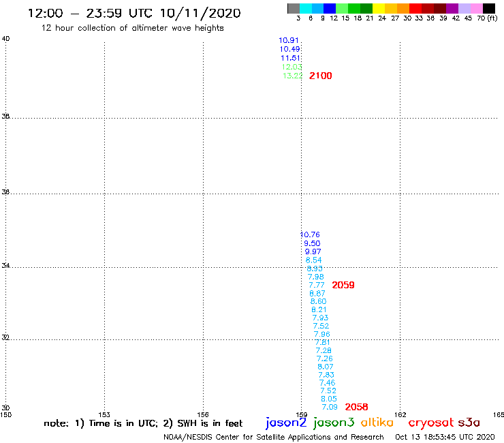Viewport: 504px width, 443px height.
Task: Click the green 12.03 wave height value
Action: tap(292, 67)
